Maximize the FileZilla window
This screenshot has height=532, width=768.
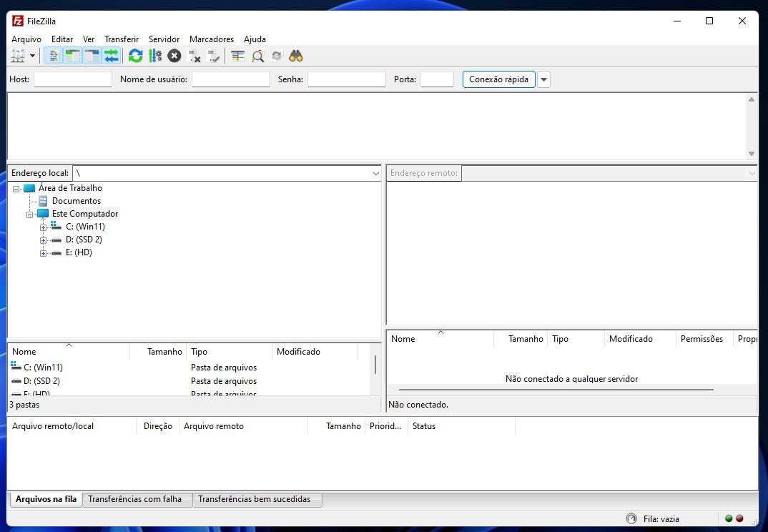point(709,21)
